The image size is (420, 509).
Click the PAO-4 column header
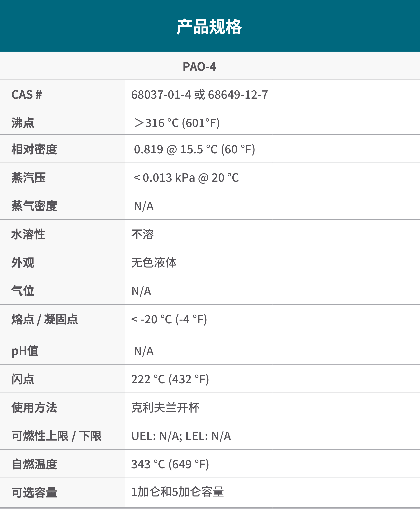[x=199, y=67]
